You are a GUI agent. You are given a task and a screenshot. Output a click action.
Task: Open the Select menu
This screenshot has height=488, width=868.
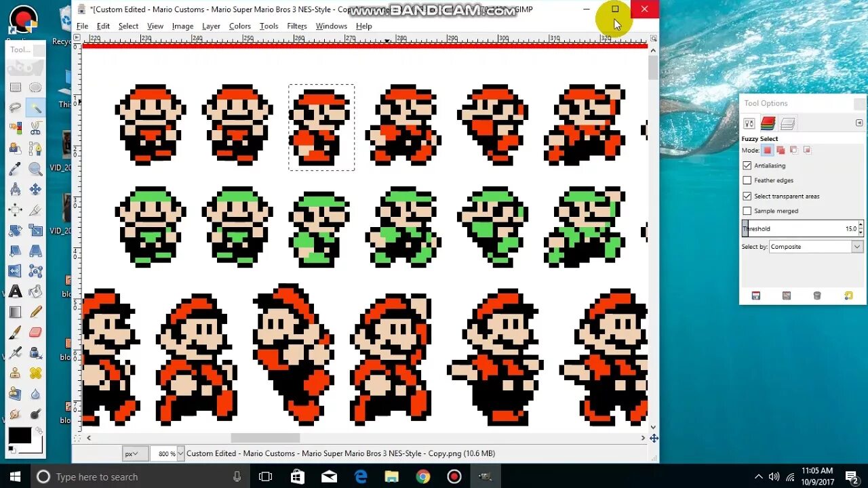[128, 26]
